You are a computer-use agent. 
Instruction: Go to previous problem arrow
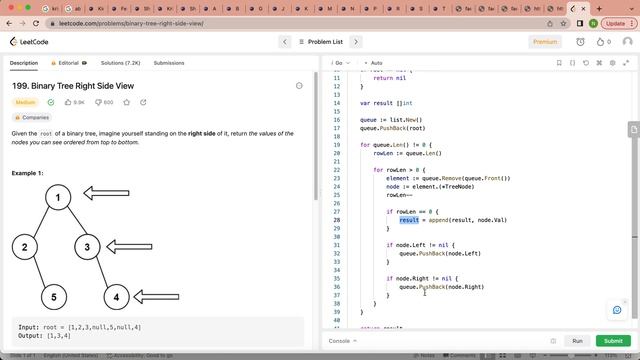(x=285, y=42)
